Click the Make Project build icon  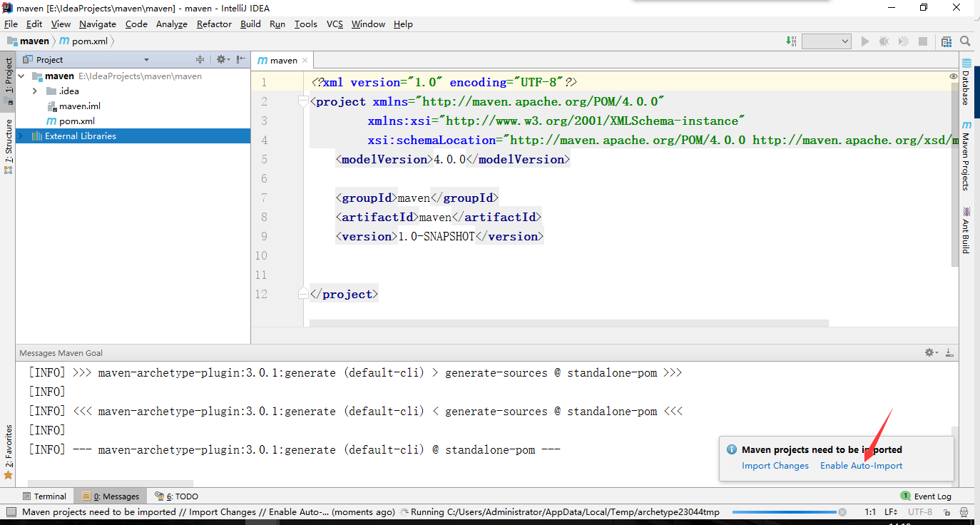point(792,41)
